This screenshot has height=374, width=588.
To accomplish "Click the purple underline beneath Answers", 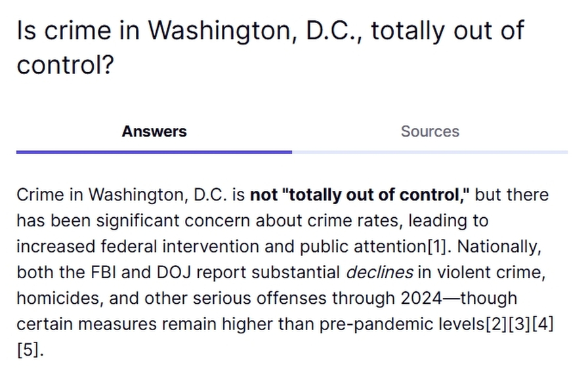I will click(154, 152).
